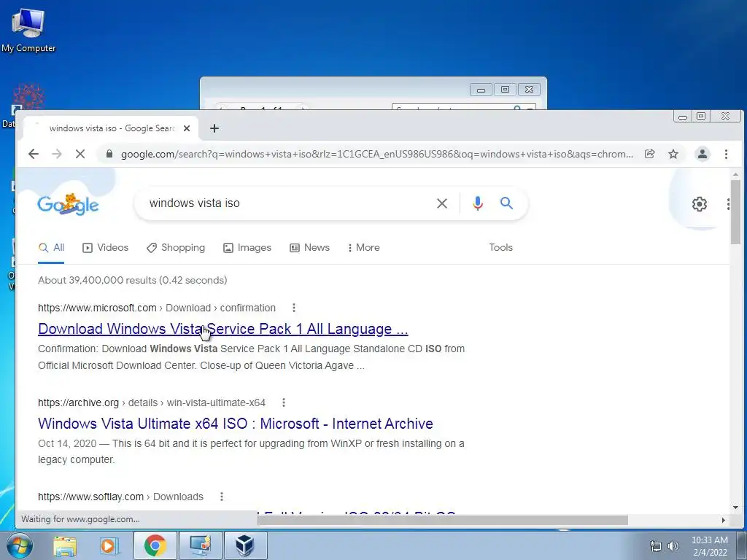747x560 pixels.
Task: Click the archive.org breadcrumb URL
Action: tap(152, 402)
